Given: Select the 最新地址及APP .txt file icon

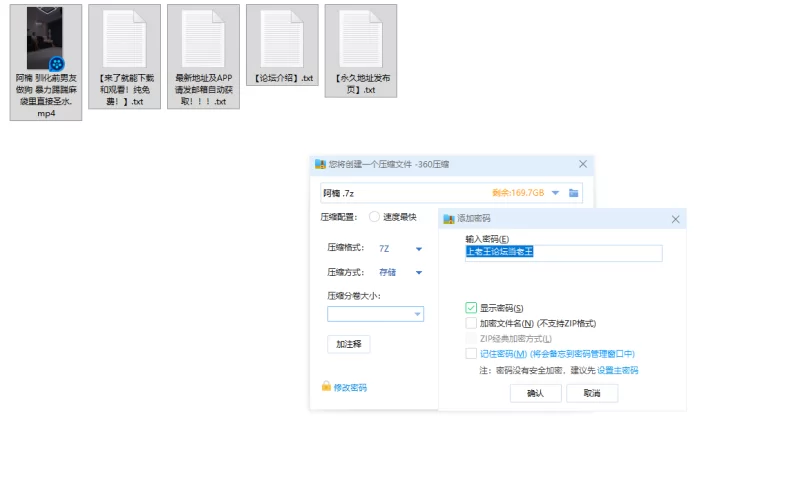Looking at the screenshot, I should pyautogui.click(x=203, y=39).
